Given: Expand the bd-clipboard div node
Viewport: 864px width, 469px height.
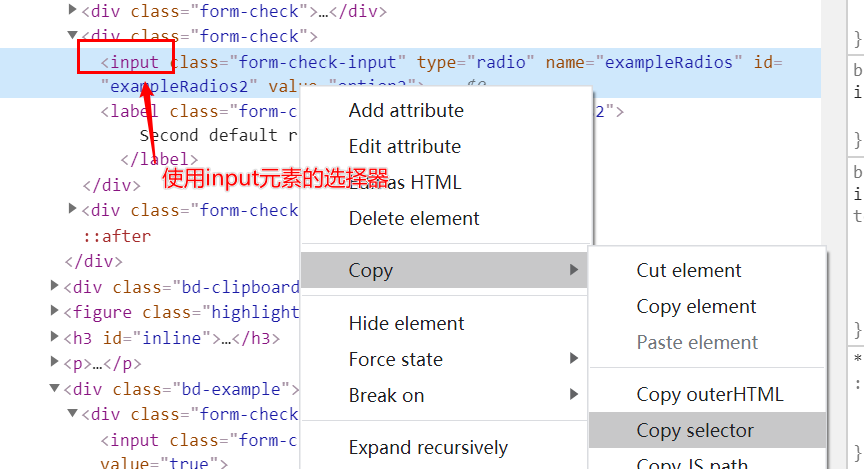Looking at the screenshot, I should pos(54,285).
